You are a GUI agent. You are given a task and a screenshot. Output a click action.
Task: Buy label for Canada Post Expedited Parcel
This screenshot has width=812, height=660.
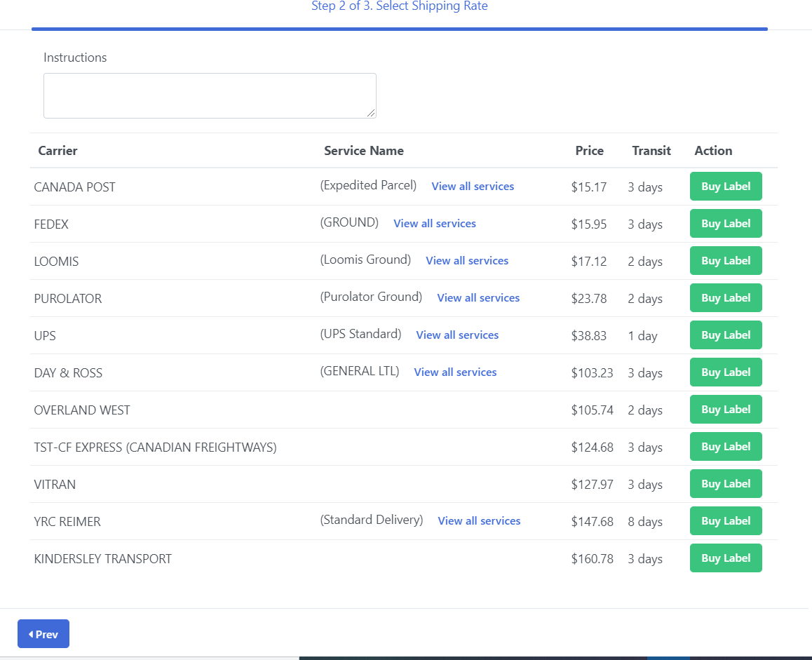click(726, 187)
